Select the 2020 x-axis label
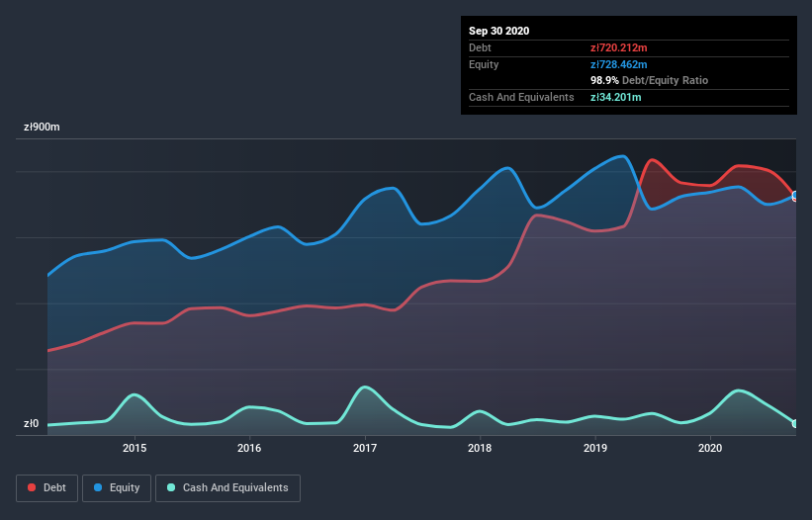 point(710,448)
